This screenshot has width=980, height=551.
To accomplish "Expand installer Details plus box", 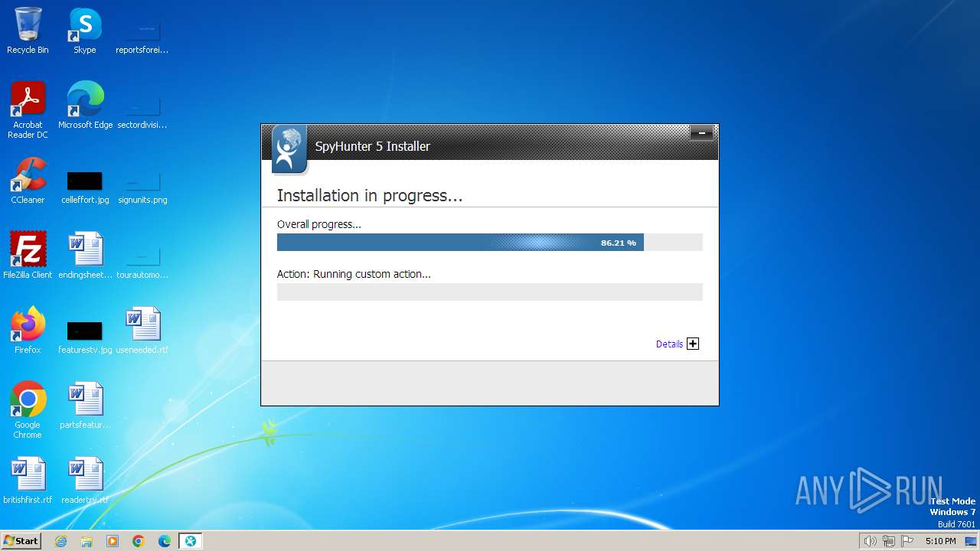I will [693, 344].
